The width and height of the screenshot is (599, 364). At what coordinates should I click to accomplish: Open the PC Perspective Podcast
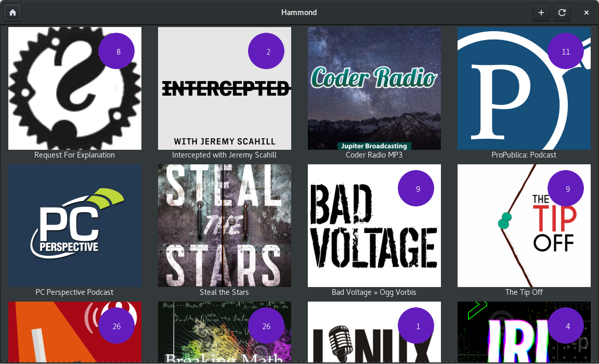(74, 226)
